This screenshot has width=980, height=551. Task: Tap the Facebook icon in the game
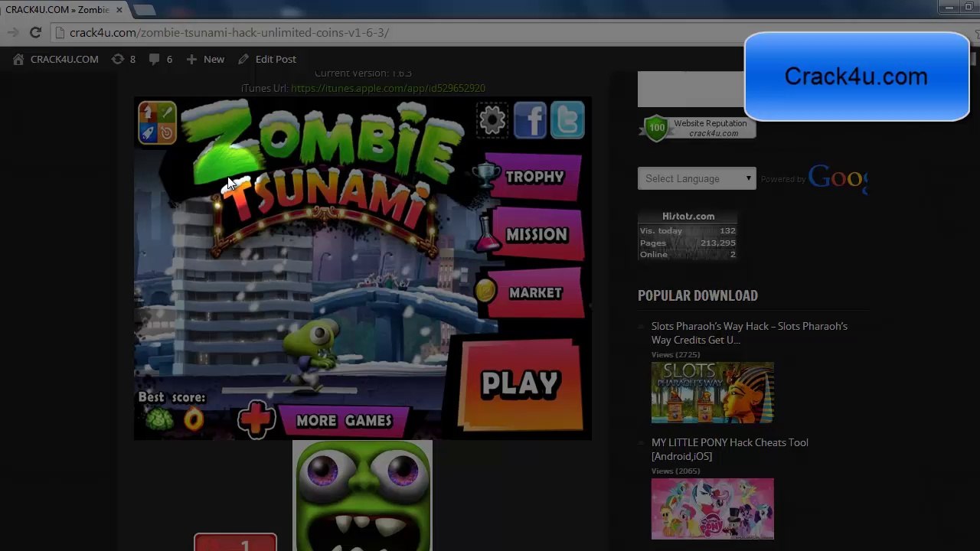tap(530, 120)
